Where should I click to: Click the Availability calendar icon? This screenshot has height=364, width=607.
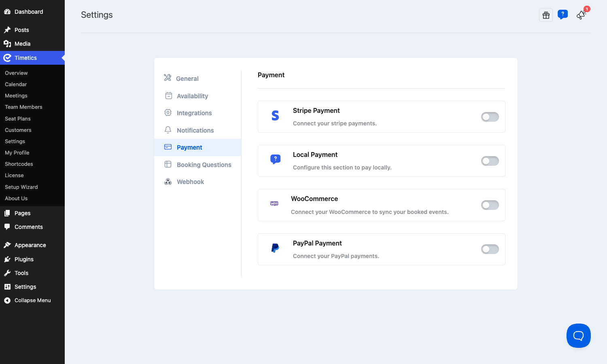pyautogui.click(x=168, y=95)
